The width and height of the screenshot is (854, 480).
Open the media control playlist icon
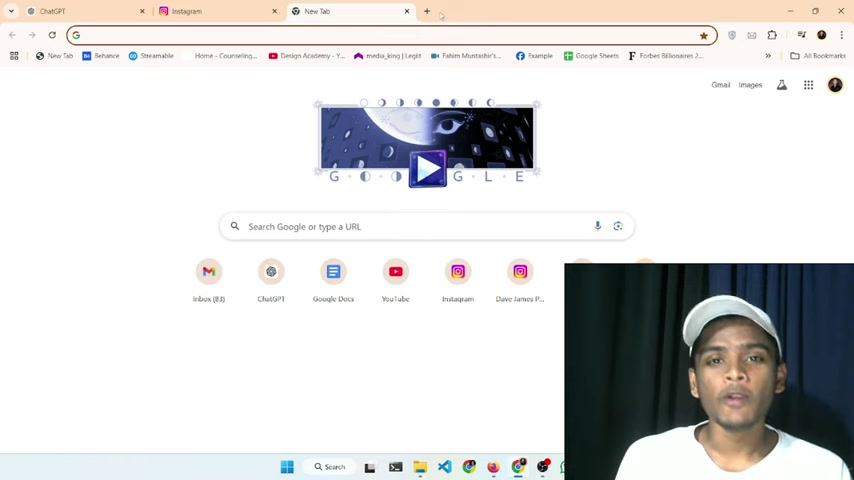click(x=801, y=35)
